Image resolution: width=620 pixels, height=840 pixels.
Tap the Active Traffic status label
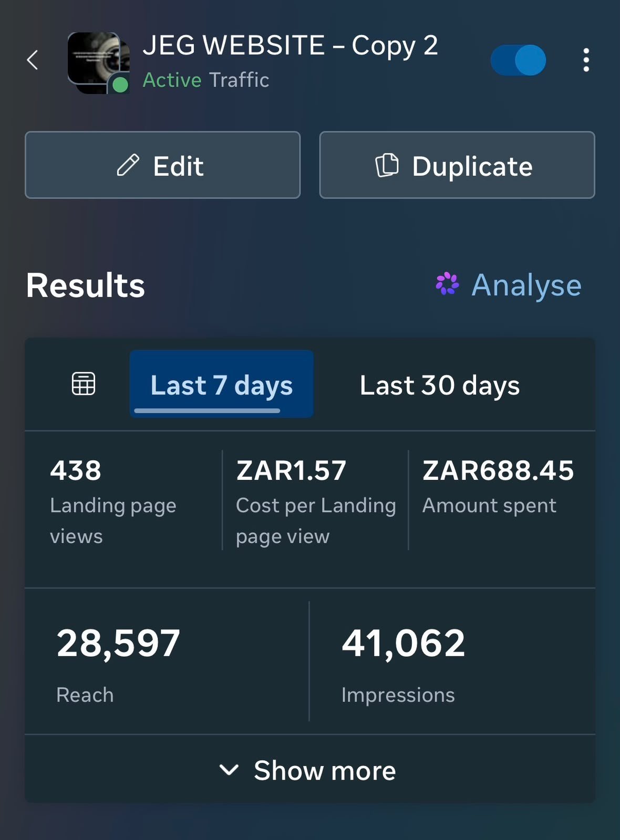tap(205, 80)
